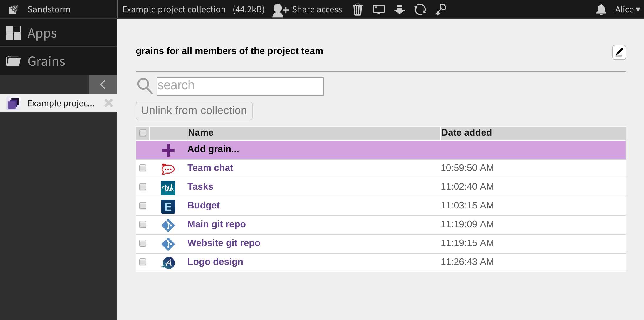Open the notifications bell
This screenshot has height=320, width=644.
click(601, 9)
